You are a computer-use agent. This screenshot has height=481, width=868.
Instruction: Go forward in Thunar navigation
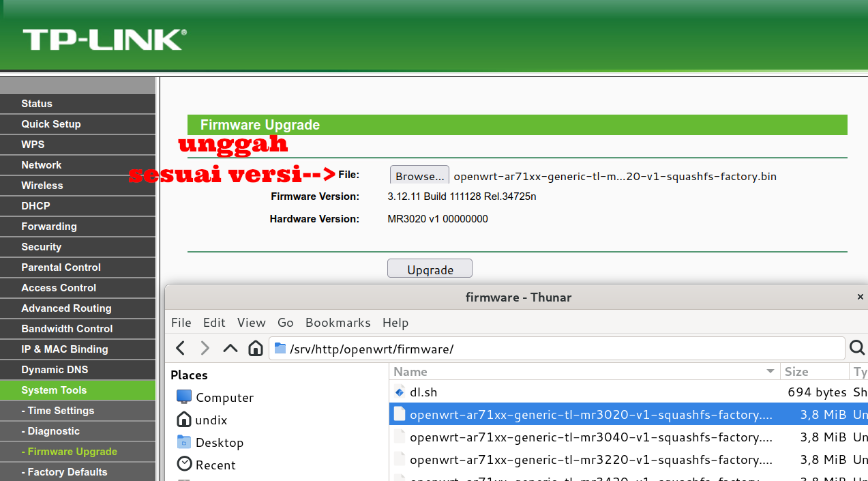pyautogui.click(x=205, y=349)
